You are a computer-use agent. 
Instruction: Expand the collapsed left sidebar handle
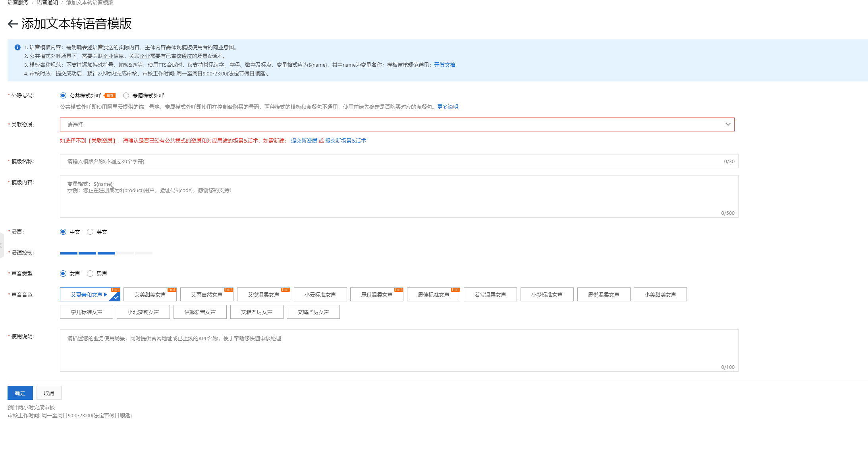[x=1, y=246]
